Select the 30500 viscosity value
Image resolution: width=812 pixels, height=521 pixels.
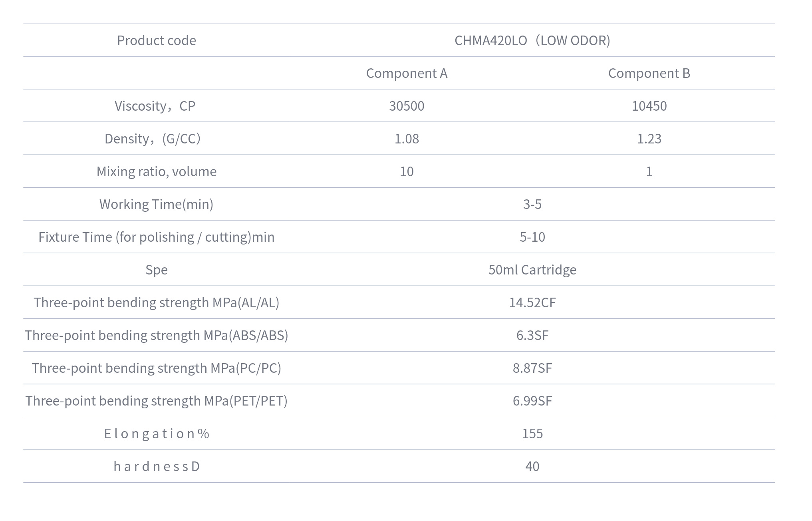[x=407, y=106]
